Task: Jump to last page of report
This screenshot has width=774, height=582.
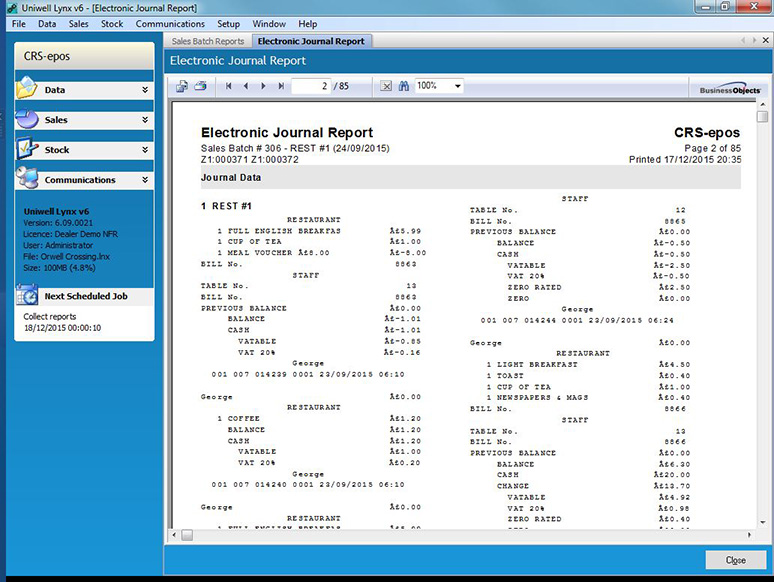Action: click(280, 87)
